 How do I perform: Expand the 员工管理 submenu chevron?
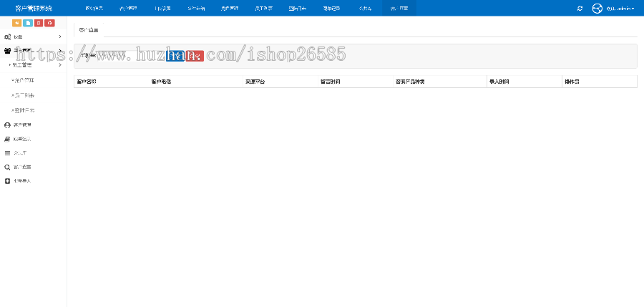(x=60, y=65)
